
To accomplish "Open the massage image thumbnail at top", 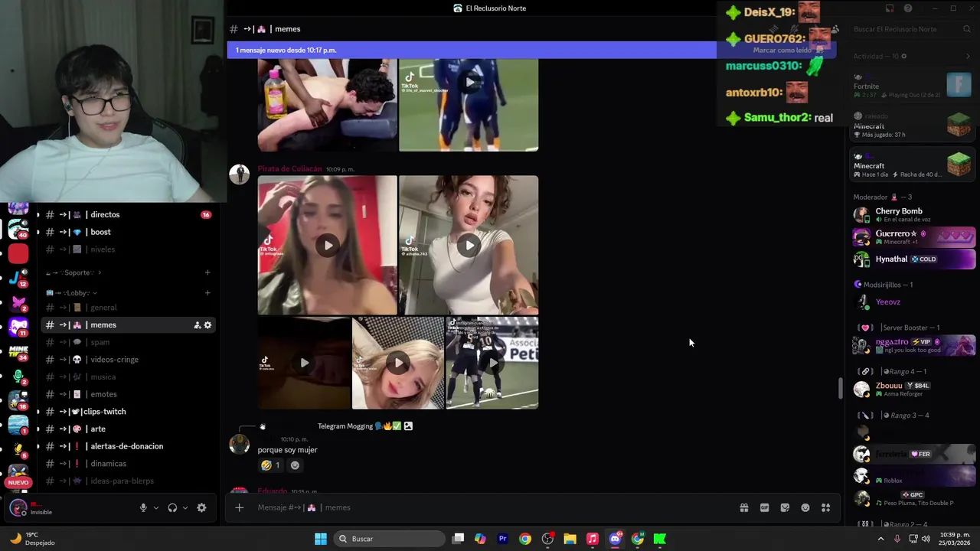I will [x=328, y=105].
